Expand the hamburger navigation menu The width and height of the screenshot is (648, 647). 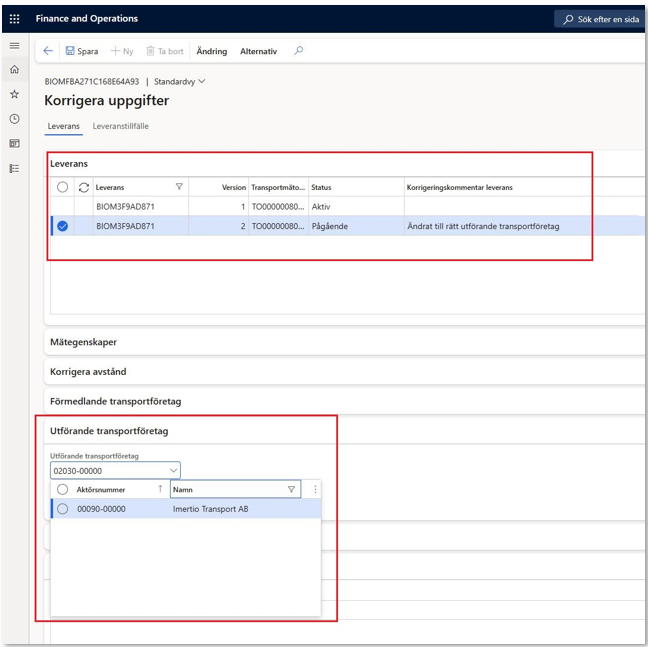click(14, 46)
